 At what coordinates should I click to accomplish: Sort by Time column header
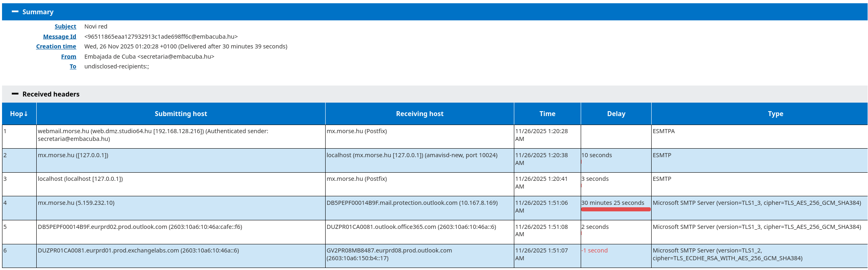547,114
